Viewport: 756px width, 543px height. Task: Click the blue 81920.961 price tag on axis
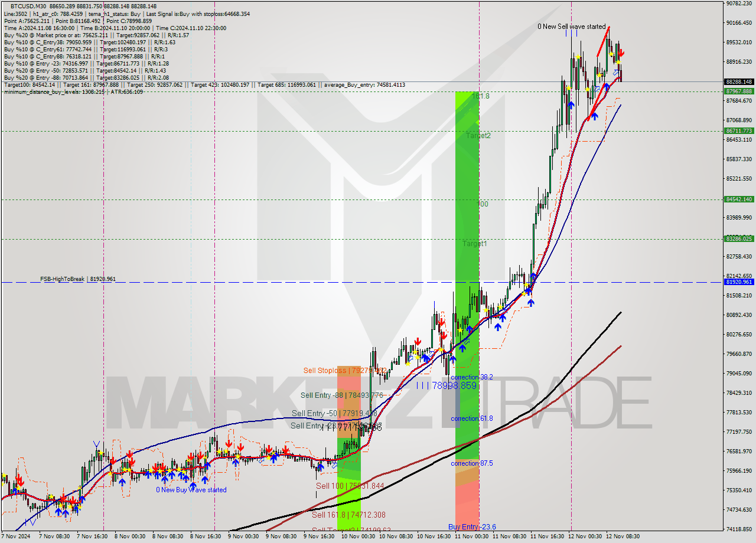(739, 282)
